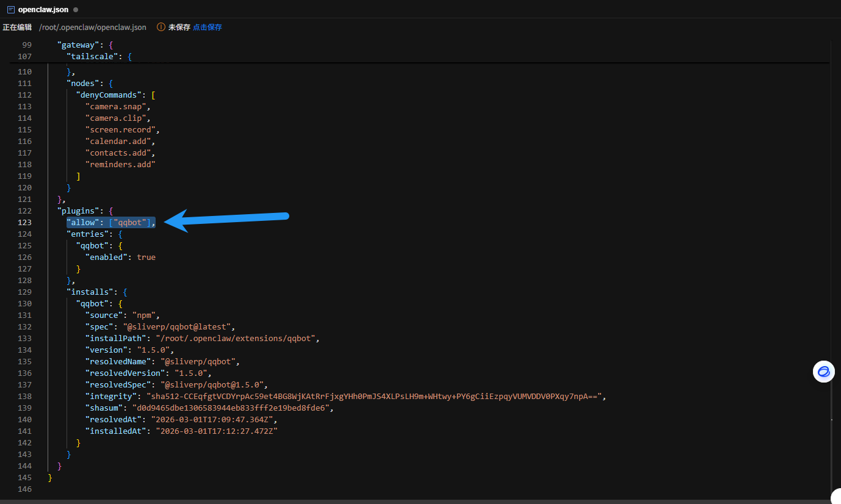This screenshot has height=504, width=841.
Task: Open the blue floating assistant icon
Action: coord(823,372)
